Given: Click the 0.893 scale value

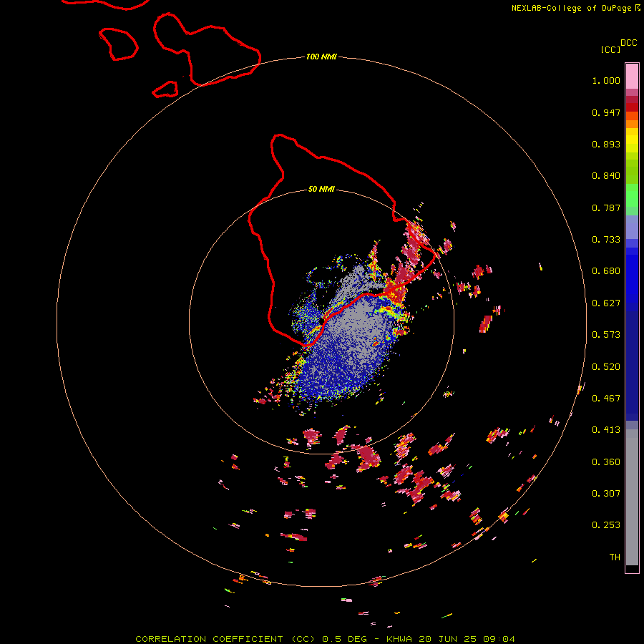Looking at the screenshot, I should click(606, 144).
